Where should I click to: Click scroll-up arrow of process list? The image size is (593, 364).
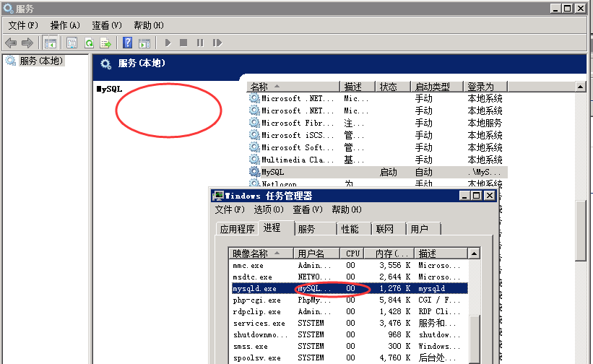[x=474, y=253]
